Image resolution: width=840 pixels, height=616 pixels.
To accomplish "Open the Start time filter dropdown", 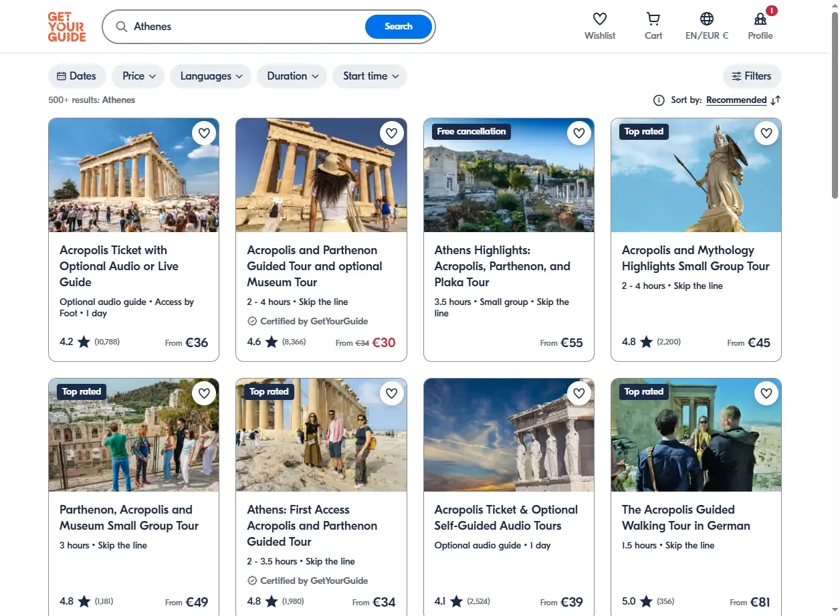I will coord(370,76).
